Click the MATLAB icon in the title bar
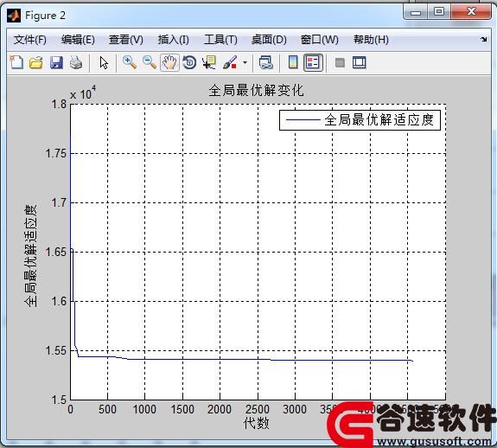Screen dimensions: 497x448 (14, 16)
